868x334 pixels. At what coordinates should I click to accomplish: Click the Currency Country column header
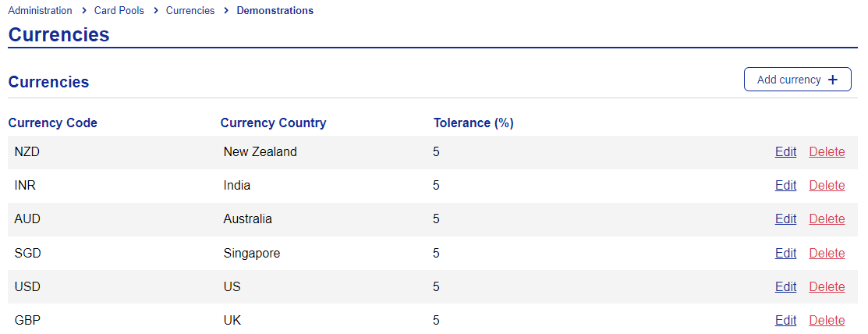(273, 123)
